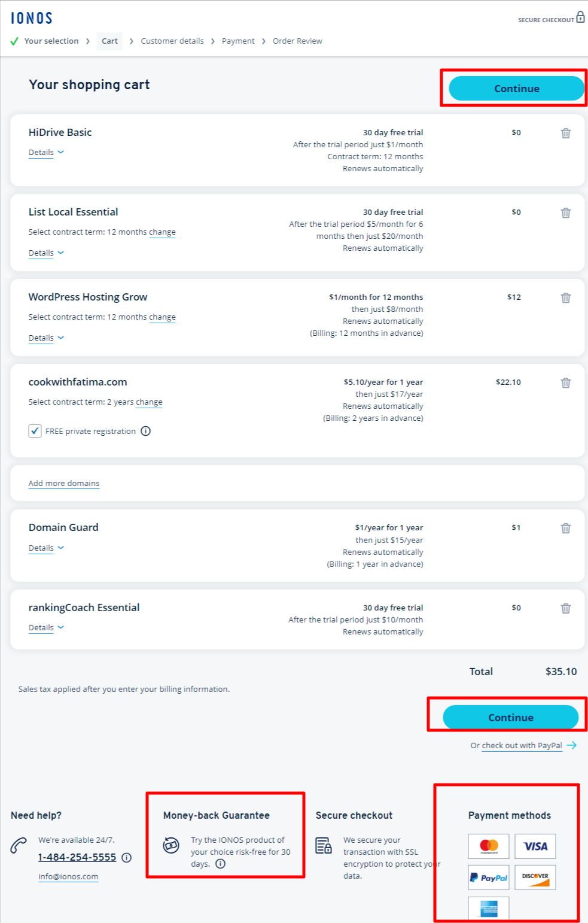The width and height of the screenshot is (588, 923).
Task: Remove HiDrive Basic using its trash icon
Action: point(566,133)
